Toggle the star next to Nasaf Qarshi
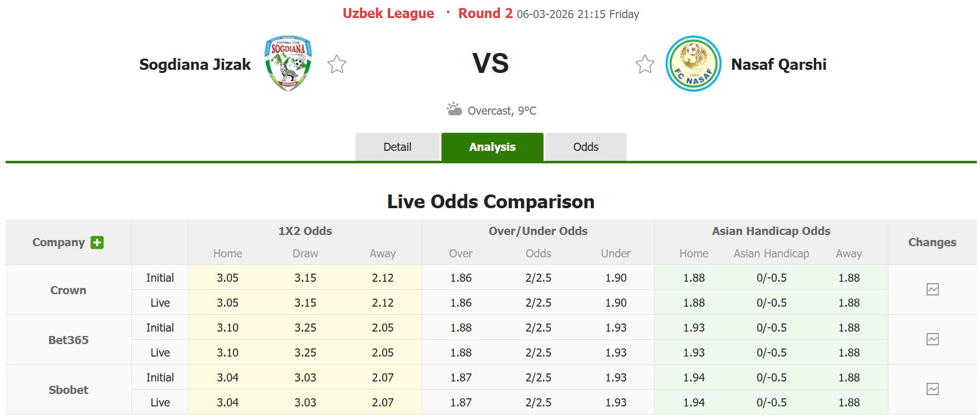 (645, 63)
